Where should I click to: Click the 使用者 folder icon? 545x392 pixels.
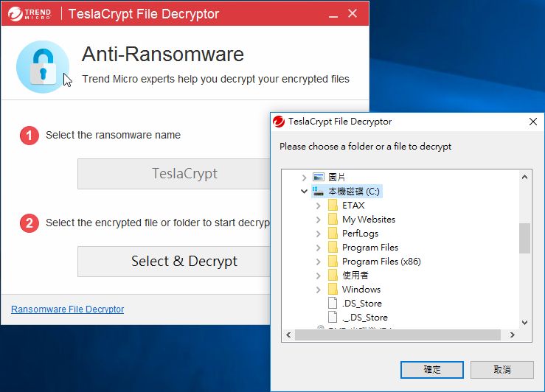[x=333, y=276]
